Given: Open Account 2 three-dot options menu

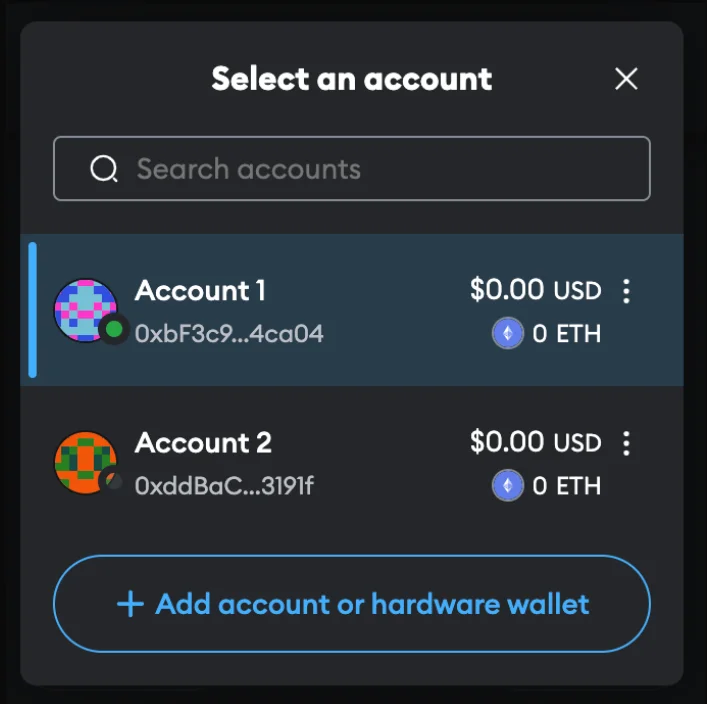Looking at the screenshot, I should 626,443.
